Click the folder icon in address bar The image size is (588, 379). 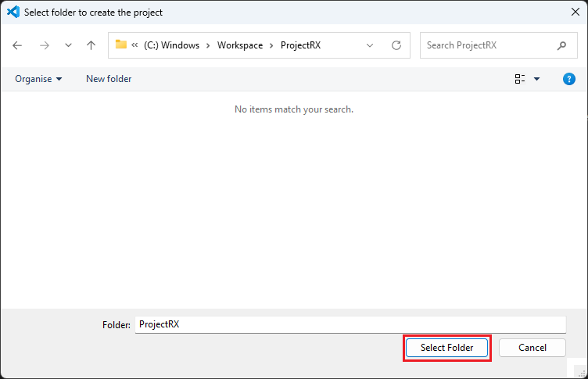pos(120,45)
